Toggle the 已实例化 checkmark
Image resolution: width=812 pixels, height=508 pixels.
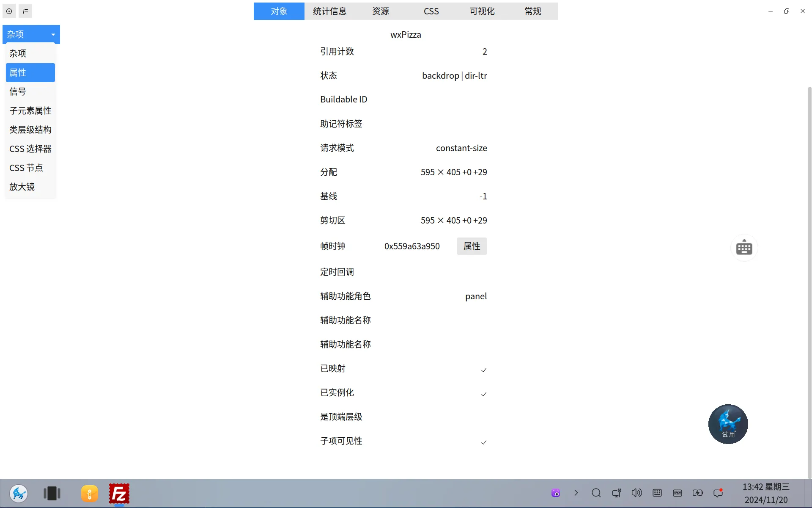pos(484,394)
